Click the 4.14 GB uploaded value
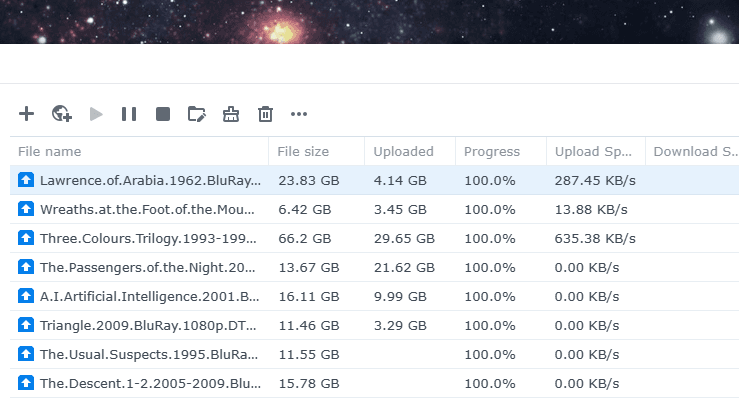739x399 pixels. pyautogui.click(x=400, y=180)
